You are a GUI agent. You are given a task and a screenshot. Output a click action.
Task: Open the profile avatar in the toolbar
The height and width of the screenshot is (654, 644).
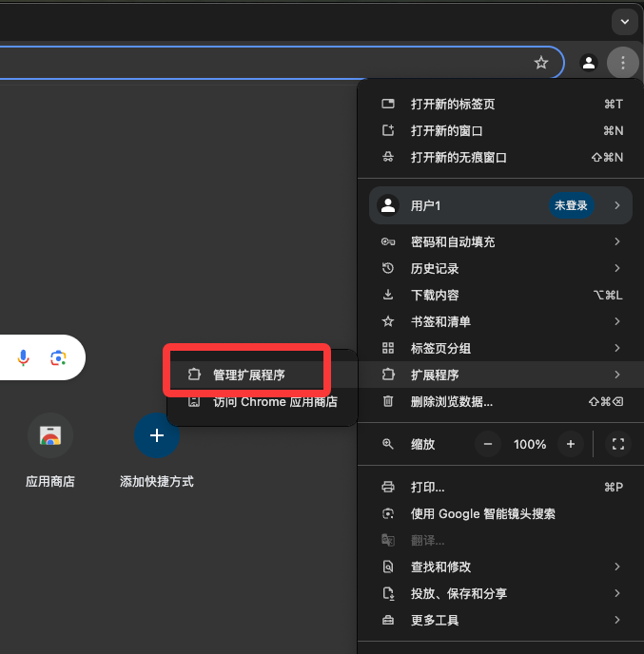click(x=589, y=63)
